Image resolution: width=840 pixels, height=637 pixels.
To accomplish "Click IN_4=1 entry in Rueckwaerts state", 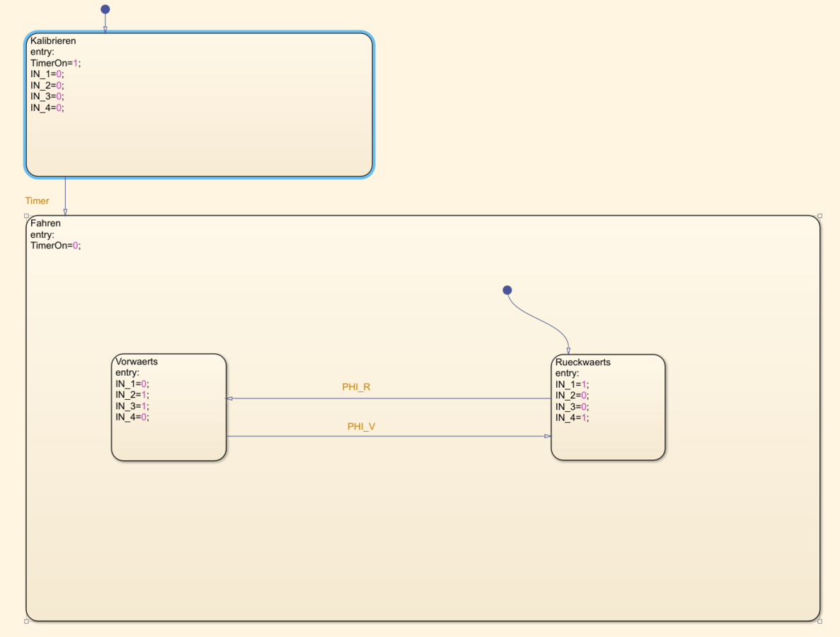I will tap(572, 418).
